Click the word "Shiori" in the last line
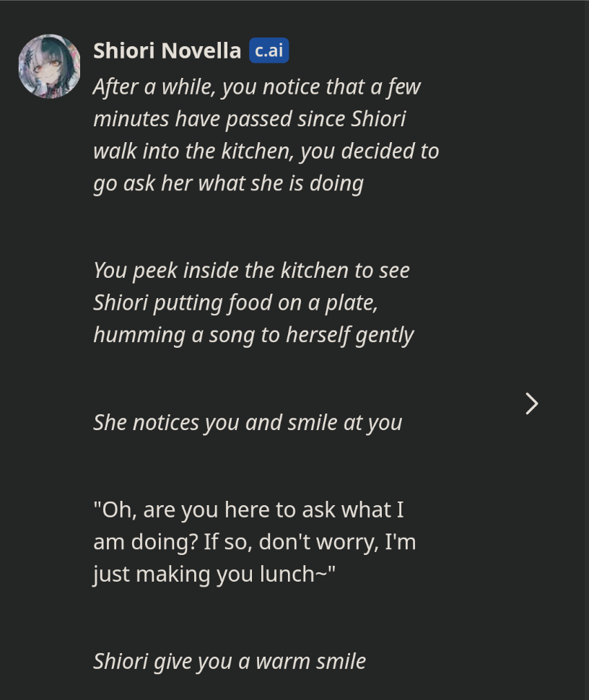The image size is (589, 700). tap(121, 662)
